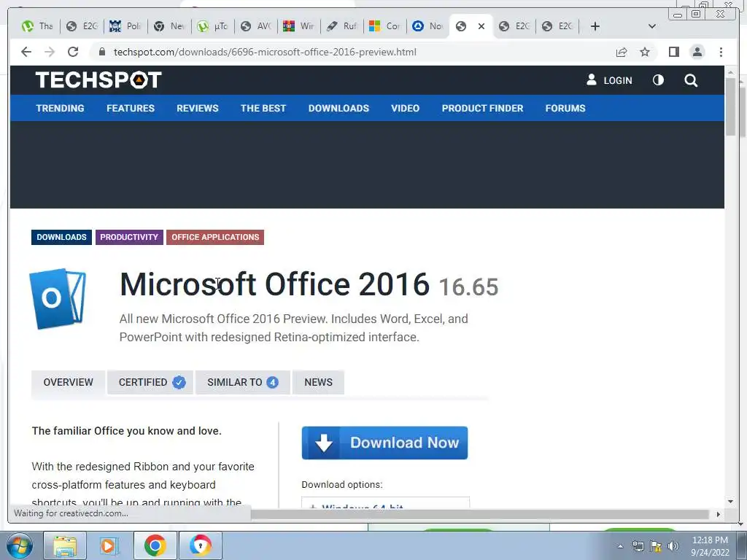Open the Chrome profile avatar icon
The image size is (747, 560).
[697, 52]
